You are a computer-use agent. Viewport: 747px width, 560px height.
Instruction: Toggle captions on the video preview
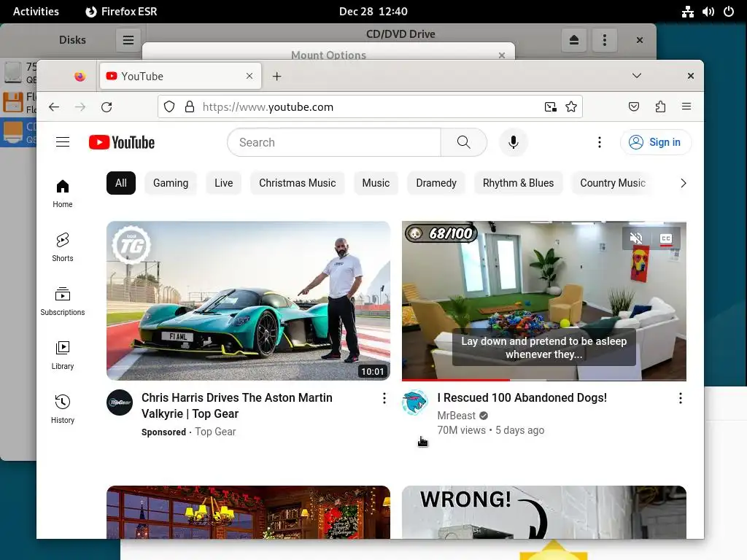pos(666,238)
